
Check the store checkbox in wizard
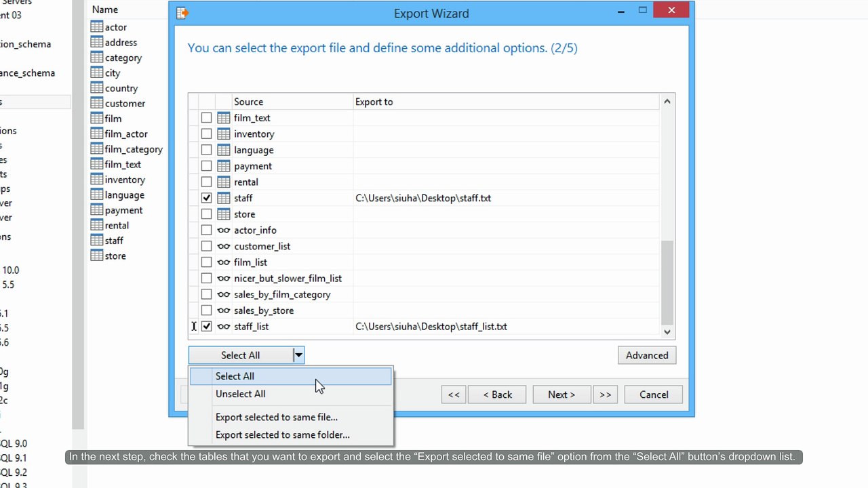207,214
